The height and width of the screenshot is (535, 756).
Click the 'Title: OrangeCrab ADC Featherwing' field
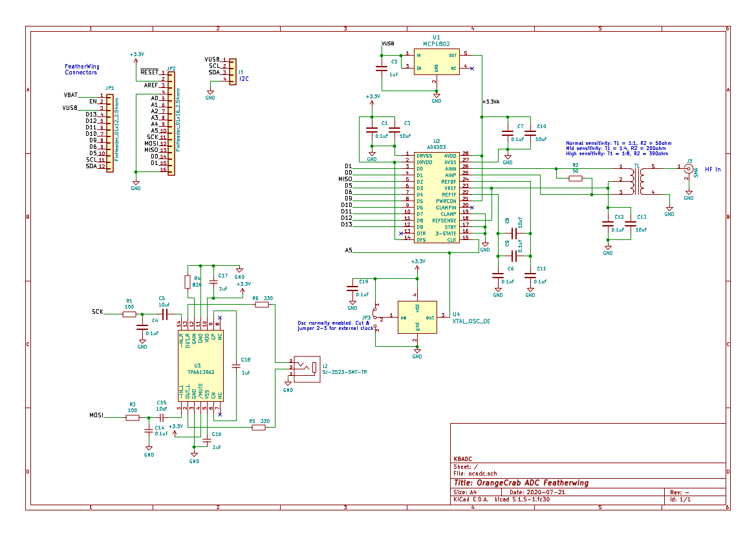521,483
